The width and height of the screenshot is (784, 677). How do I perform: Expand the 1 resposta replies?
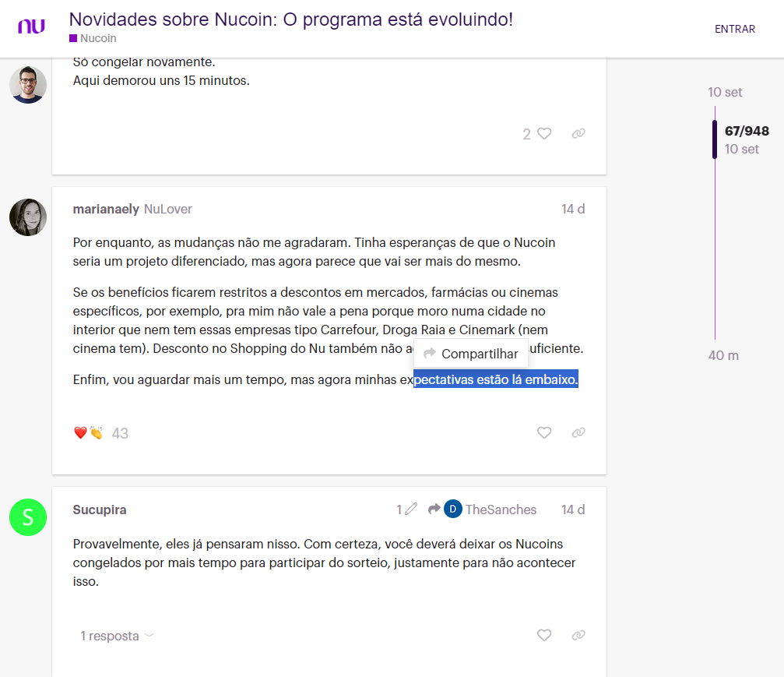(117, 636)
